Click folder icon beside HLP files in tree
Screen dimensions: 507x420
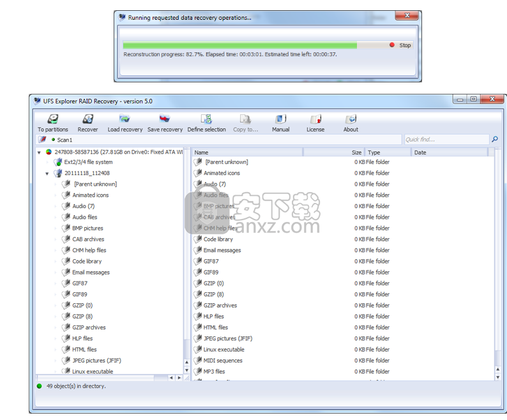[66, 338]
